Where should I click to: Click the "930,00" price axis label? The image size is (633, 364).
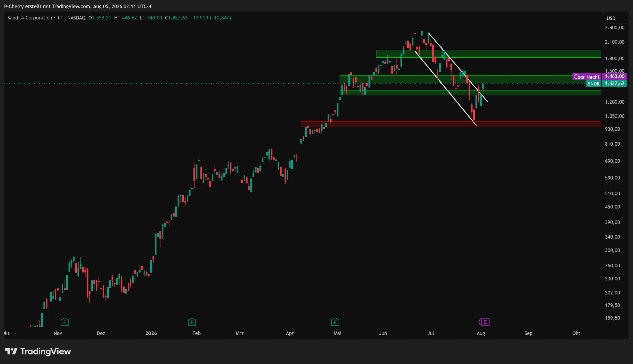[x=612, y=129]
